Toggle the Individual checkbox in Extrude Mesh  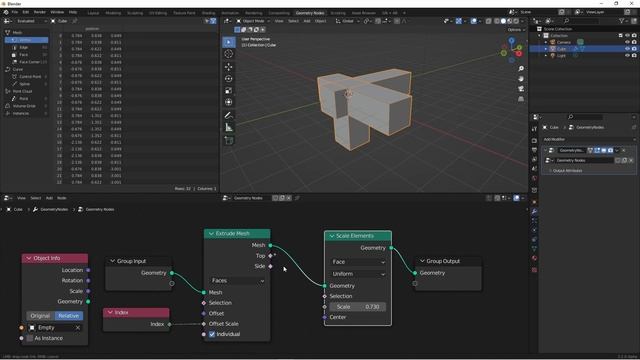click(212, 334)
